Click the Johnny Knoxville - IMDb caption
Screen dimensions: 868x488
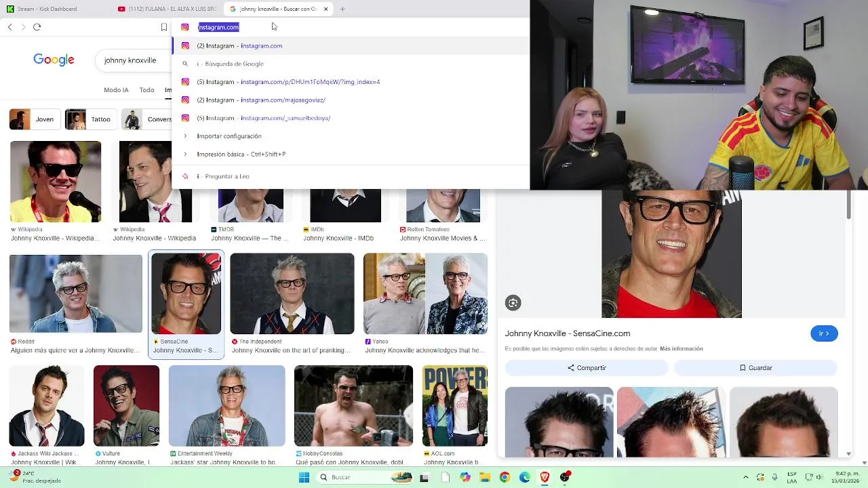pyautogui.click(x=338, y=239)
